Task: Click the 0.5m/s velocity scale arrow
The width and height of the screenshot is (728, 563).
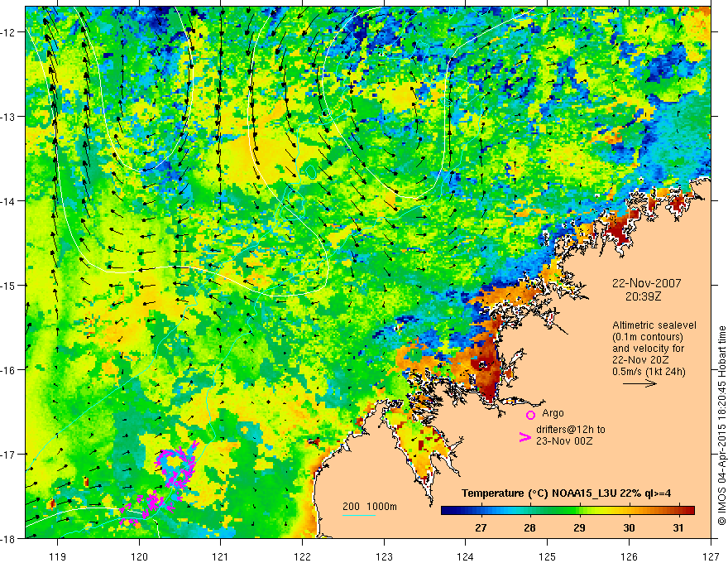Action: (x=639, y=383)
